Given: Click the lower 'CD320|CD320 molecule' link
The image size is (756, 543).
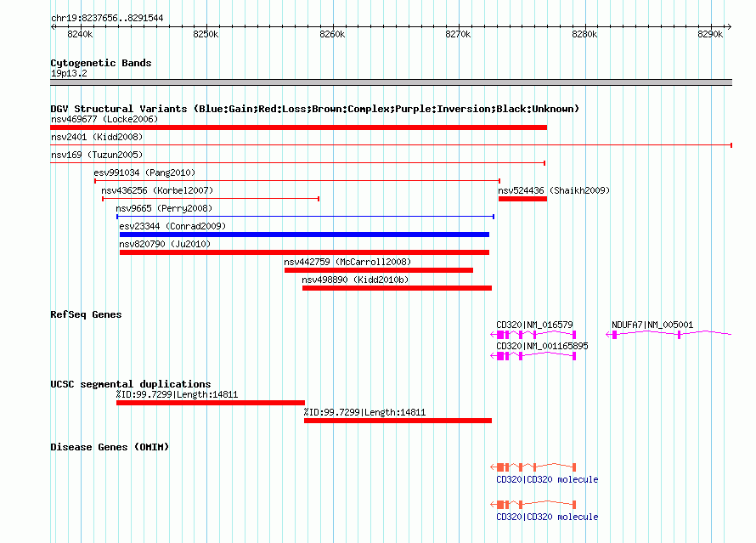Looking at the screenshot, I should coord(547,517).
